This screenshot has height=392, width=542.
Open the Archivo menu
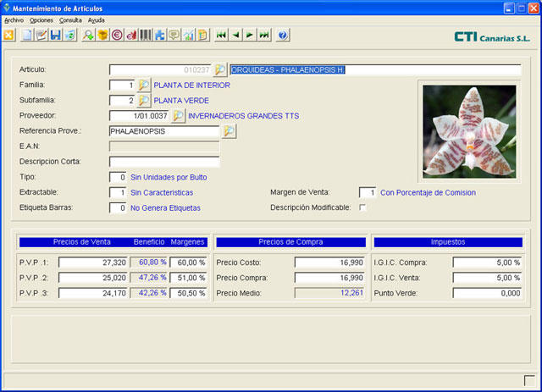14,19
